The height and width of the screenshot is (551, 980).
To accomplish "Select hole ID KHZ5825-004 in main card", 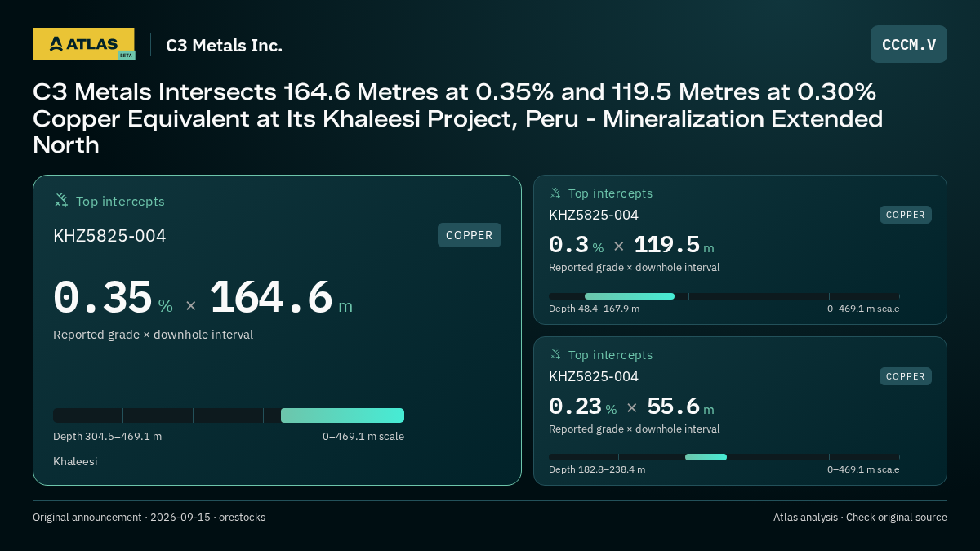I will (109, 236).
